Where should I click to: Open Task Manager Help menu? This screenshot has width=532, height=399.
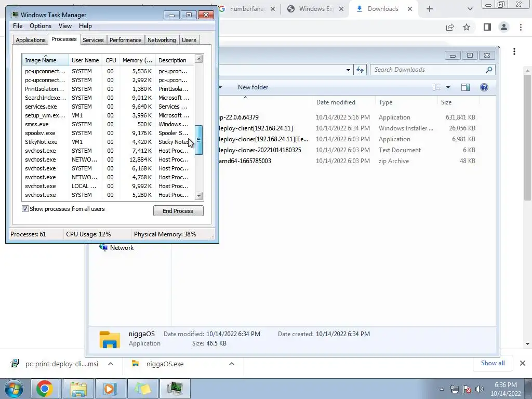coord(85,26)
